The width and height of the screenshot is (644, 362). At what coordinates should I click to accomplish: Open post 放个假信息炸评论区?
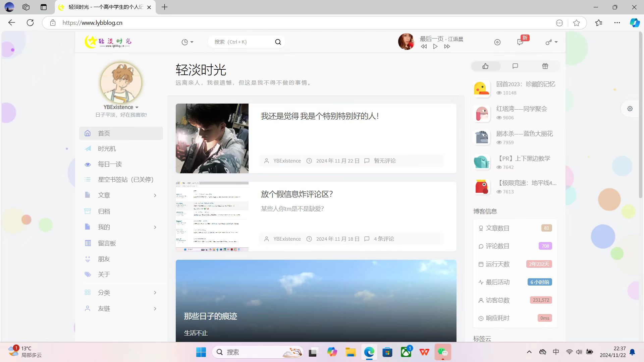[x=297, y=194]
